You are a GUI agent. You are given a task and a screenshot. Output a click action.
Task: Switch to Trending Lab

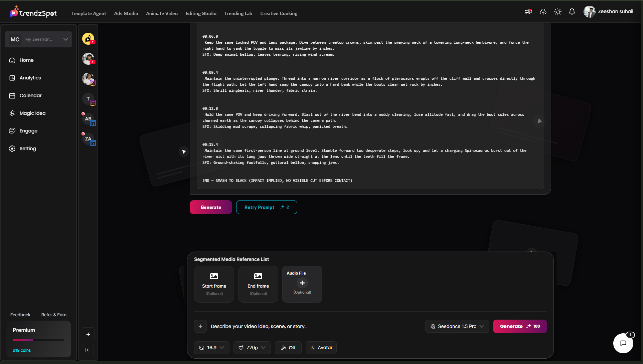[238, 13]
